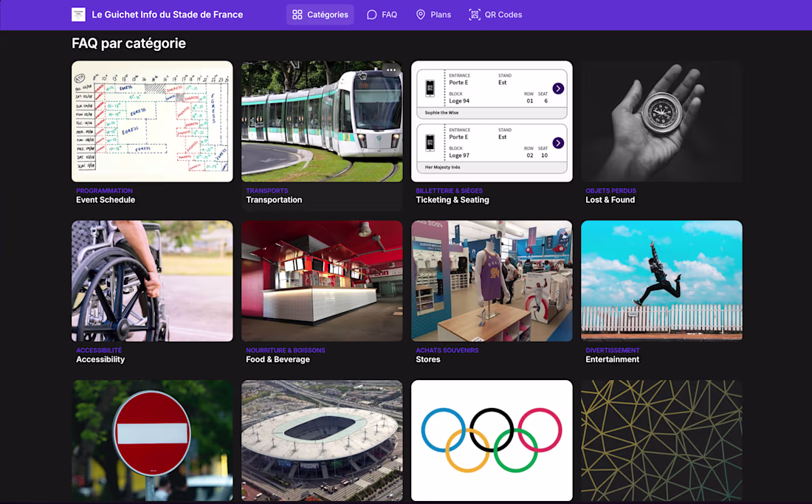The image size is (812, 504).
Task: Click the red food counter thumbnail
Action: coord(322,281)
